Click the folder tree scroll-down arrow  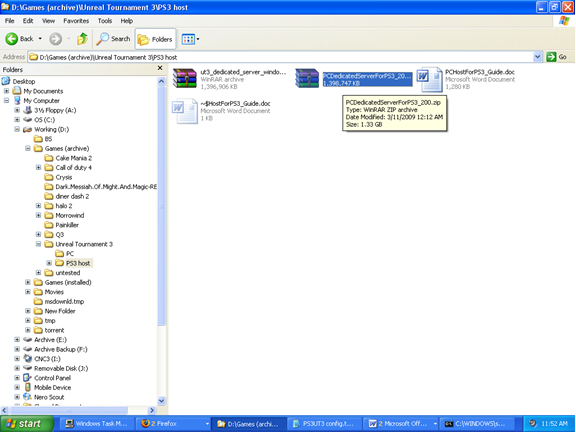coord(161,401)
